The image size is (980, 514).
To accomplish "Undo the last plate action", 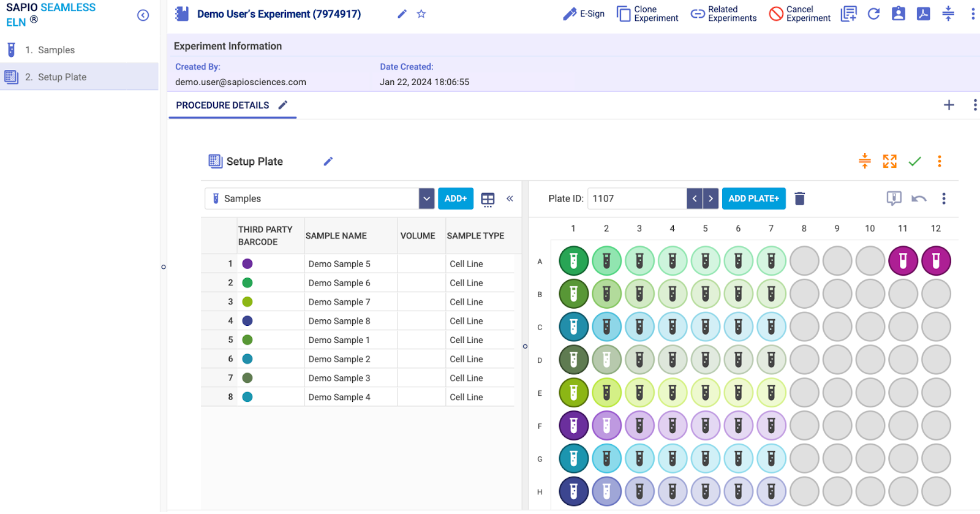I will click(919, 198).
